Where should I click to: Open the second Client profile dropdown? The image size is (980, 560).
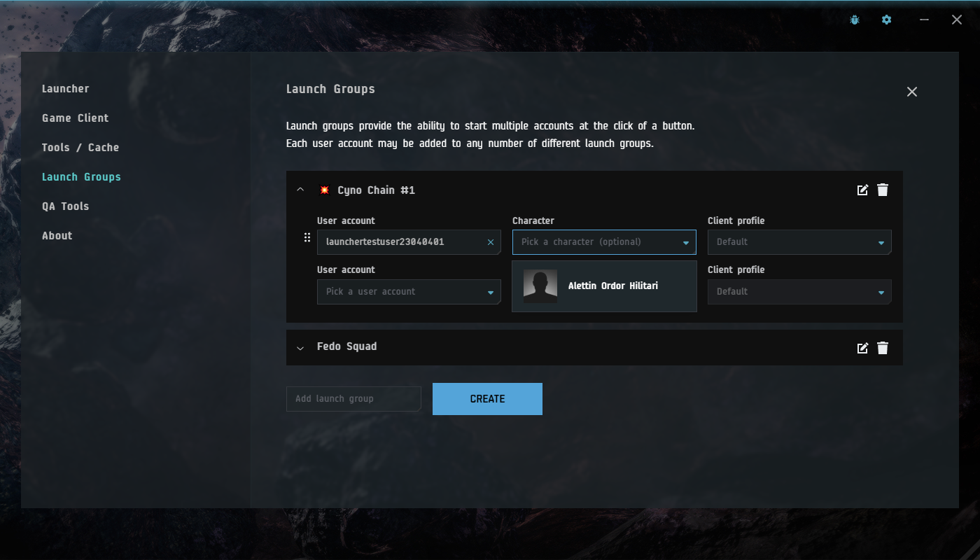[799, 292]
